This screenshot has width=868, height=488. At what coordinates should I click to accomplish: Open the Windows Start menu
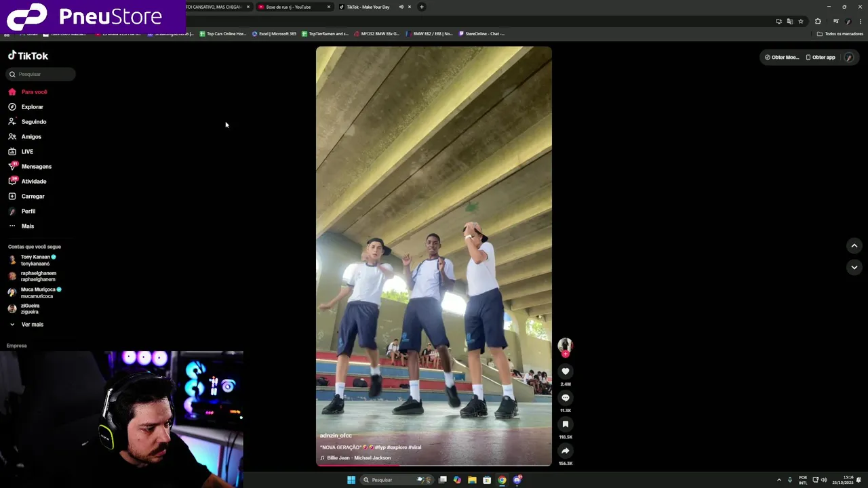(351, 480)
